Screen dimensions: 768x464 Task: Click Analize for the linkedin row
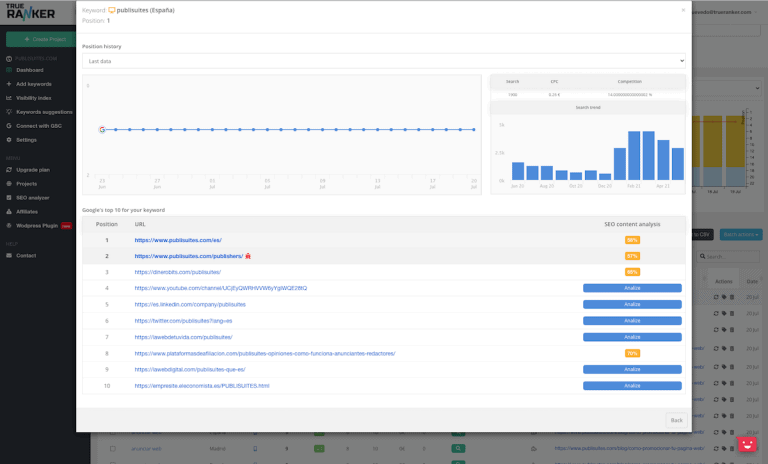point(632,304)
